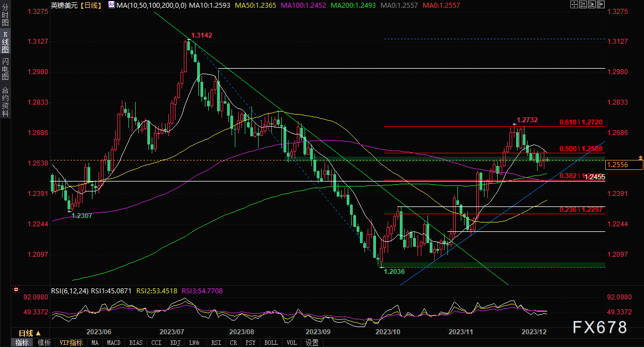Open the VIP指标 tab
This screenshot has height=347, width=644.
click(x=71, y=343)
